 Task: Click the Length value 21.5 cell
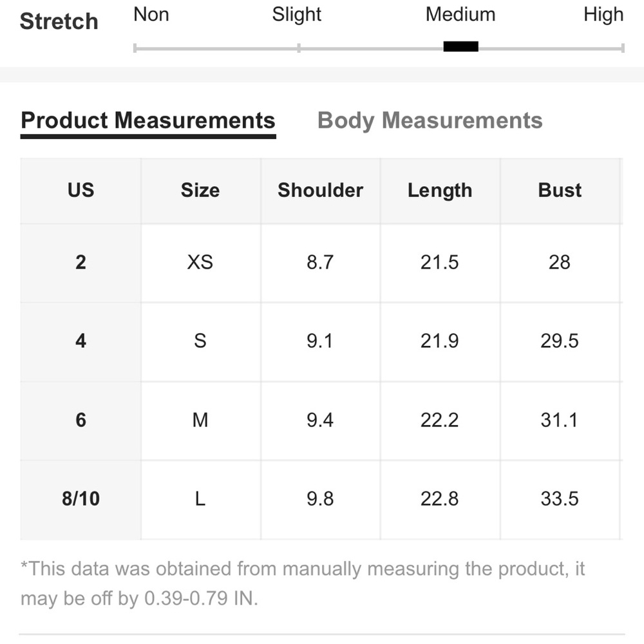pos(440,263)
